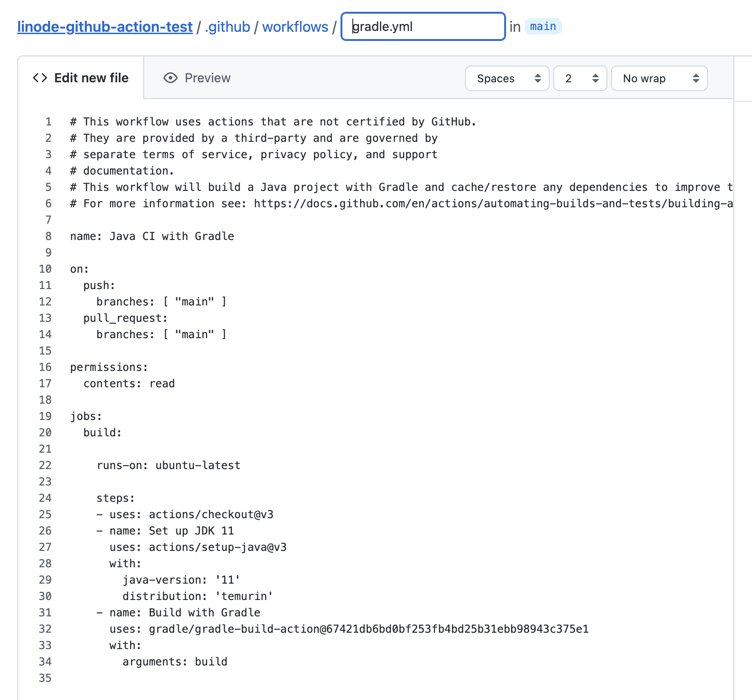Click the 'contents: read' line
The height and width of the screenshot is (700, 752).
(x=129, y=384)
